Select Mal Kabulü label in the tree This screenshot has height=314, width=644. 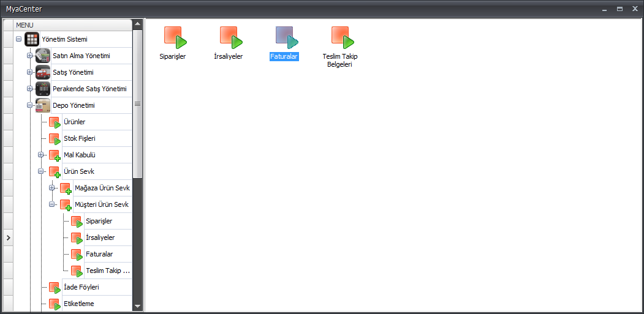(x=80, y=155)
